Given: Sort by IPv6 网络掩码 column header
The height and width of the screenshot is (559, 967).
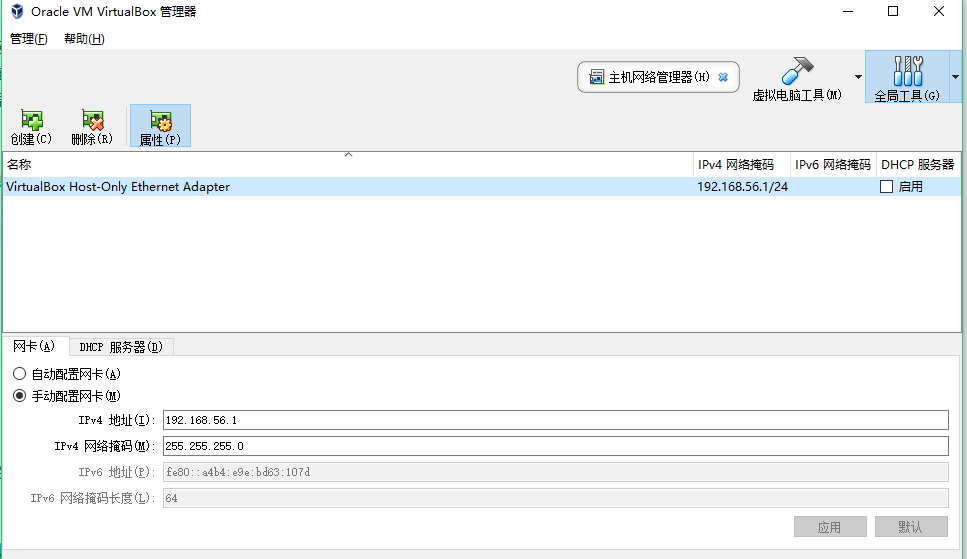Looking at the screenshot, I should pyautogui.click(x=833, y=165).
